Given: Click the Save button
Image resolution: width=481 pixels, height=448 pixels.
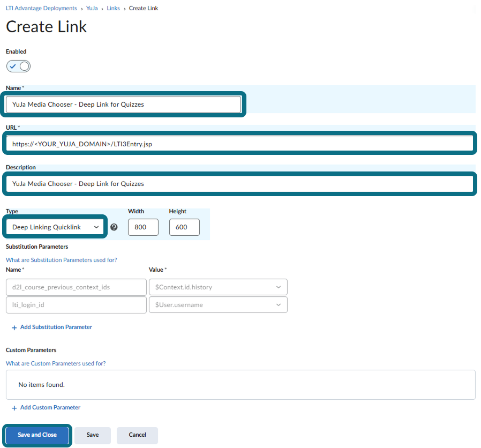Looking at the screenshot, I should coord(93,435).
